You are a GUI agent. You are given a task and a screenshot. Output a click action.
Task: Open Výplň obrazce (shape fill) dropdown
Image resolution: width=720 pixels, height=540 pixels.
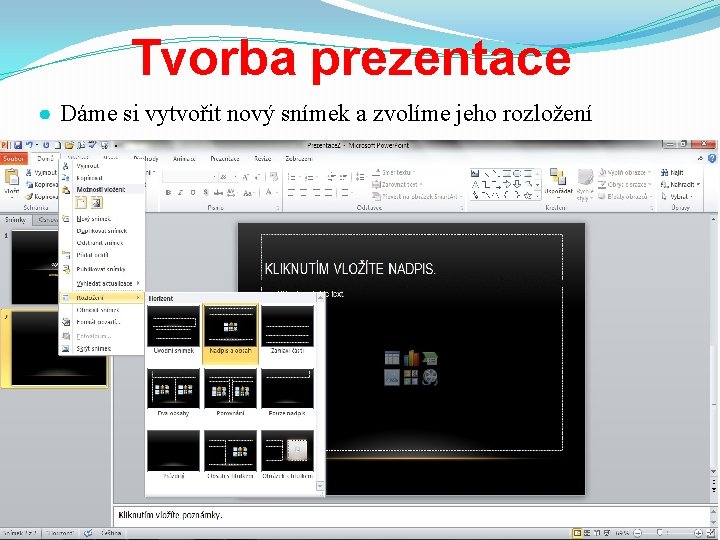[x=624, y=172]
